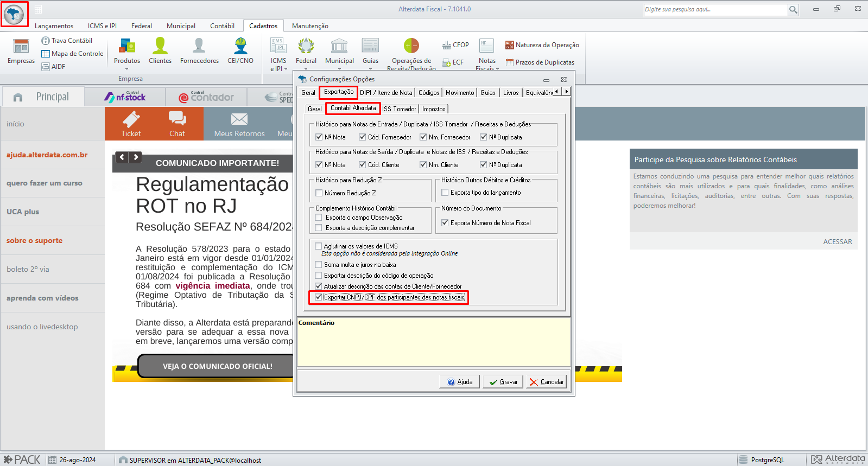Open the Ticket tile
The image size is (868, 466).
point(131,124)
